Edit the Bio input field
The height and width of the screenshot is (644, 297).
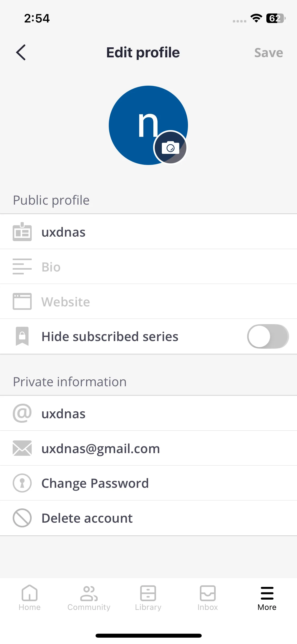pyautogui.click(x=148, y=266)
